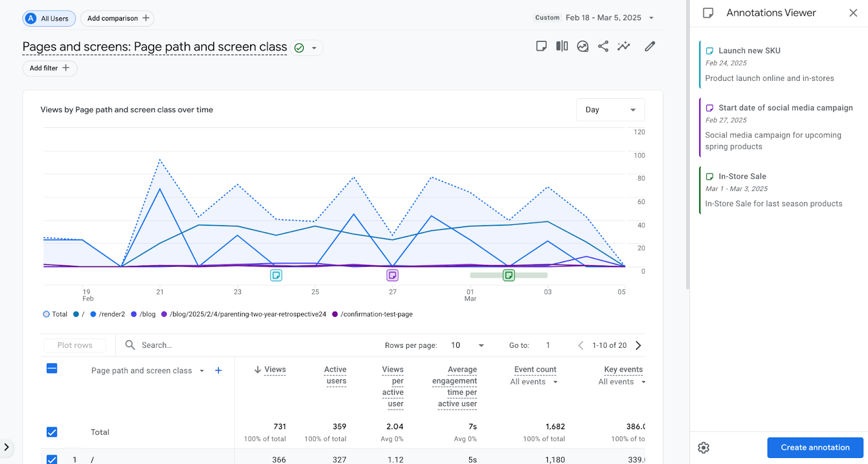
Task: Click the Add comparison button
Action: [x=117, y=18]
